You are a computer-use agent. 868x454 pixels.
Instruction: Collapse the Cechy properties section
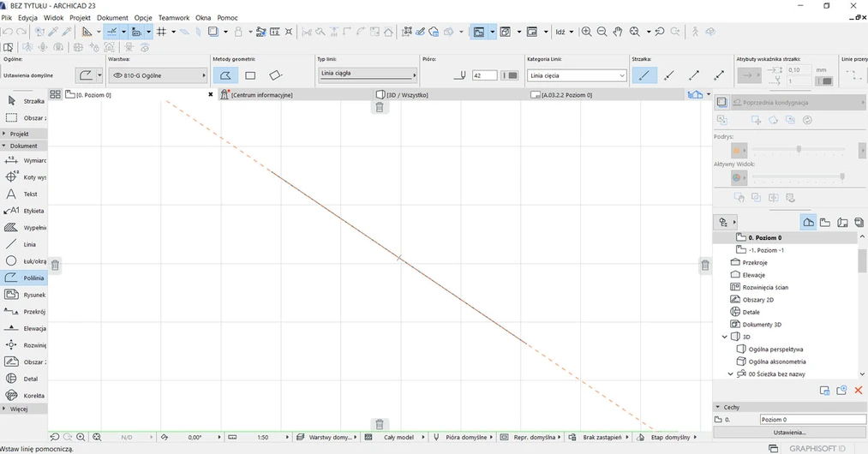pos(718,407)
